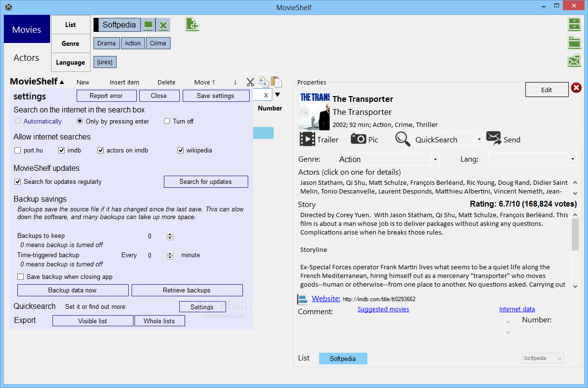Toggle actors on imdb checkbox
This screenshot has width=588, height=388.
(x=101, y=151)
